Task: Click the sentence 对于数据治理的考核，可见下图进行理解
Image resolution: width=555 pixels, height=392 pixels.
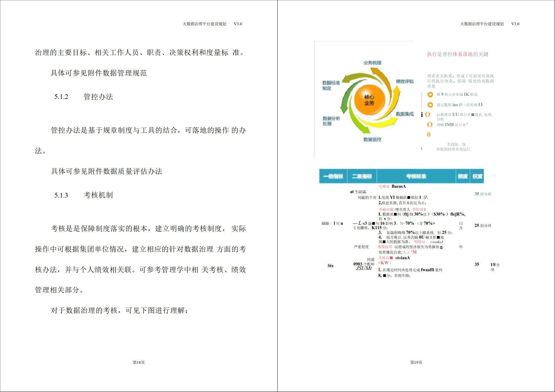Action: 120,310
